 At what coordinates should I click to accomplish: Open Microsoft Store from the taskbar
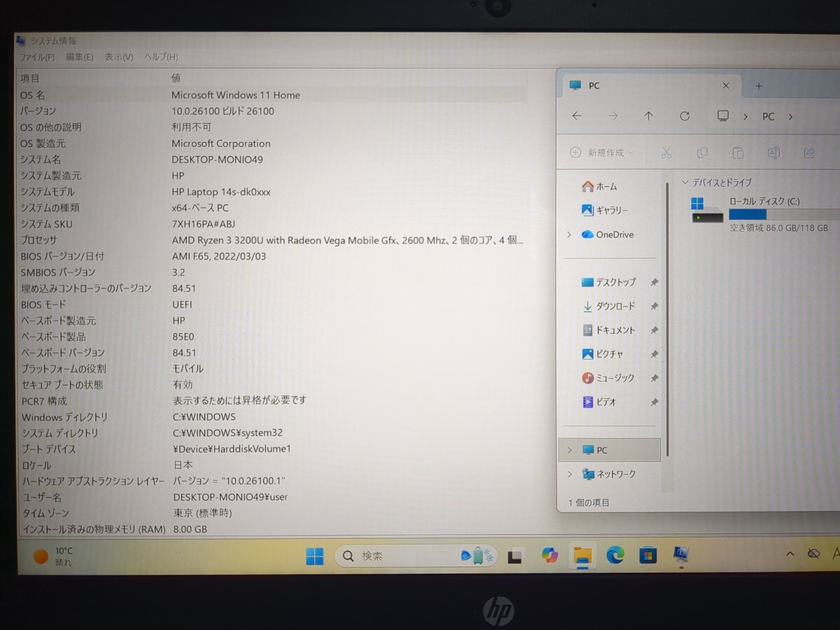pyautogui.click(x=647, y=556)
